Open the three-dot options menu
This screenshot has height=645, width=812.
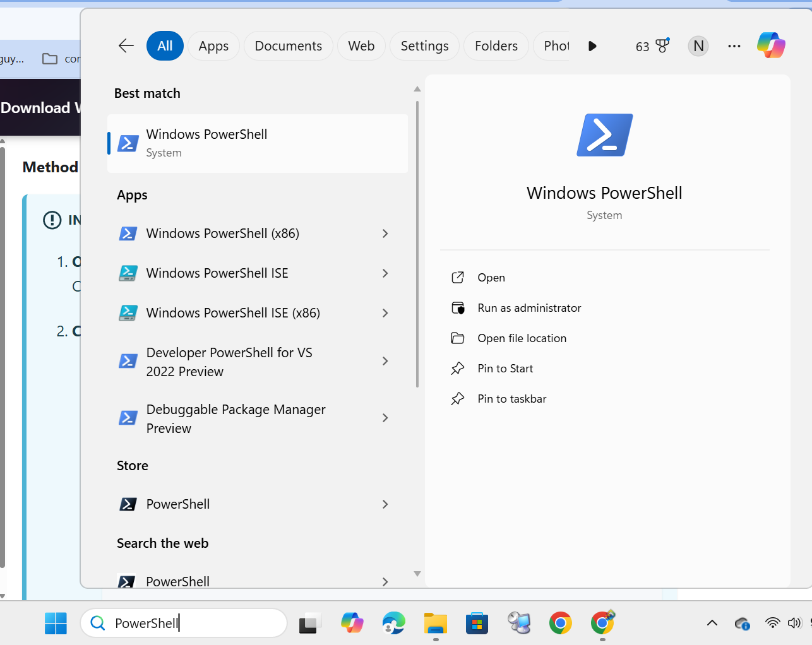point(734,46)
